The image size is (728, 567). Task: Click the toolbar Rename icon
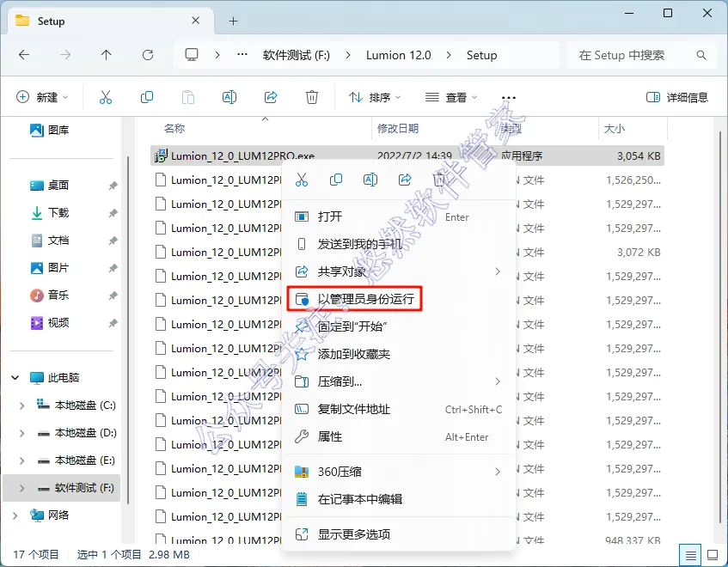point(229,97)
